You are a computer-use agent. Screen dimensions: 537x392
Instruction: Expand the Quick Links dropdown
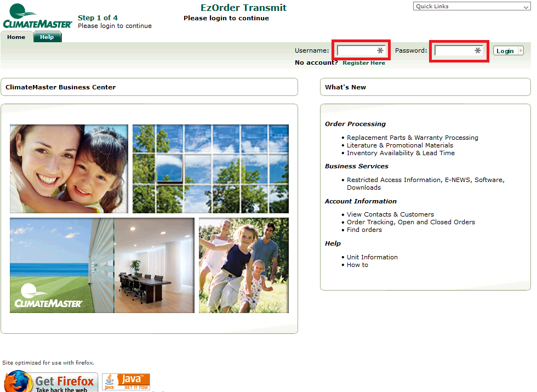tap(472, 6)
